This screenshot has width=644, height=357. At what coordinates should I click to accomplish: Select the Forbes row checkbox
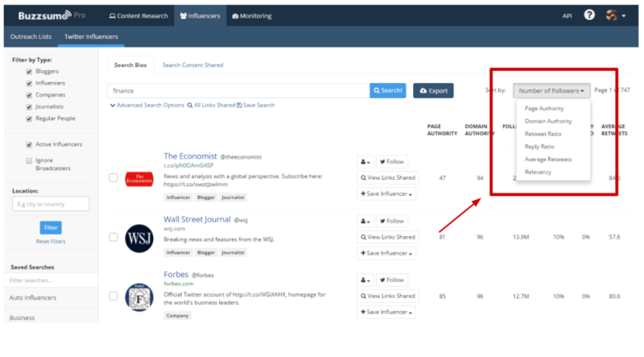click(114, 296)
